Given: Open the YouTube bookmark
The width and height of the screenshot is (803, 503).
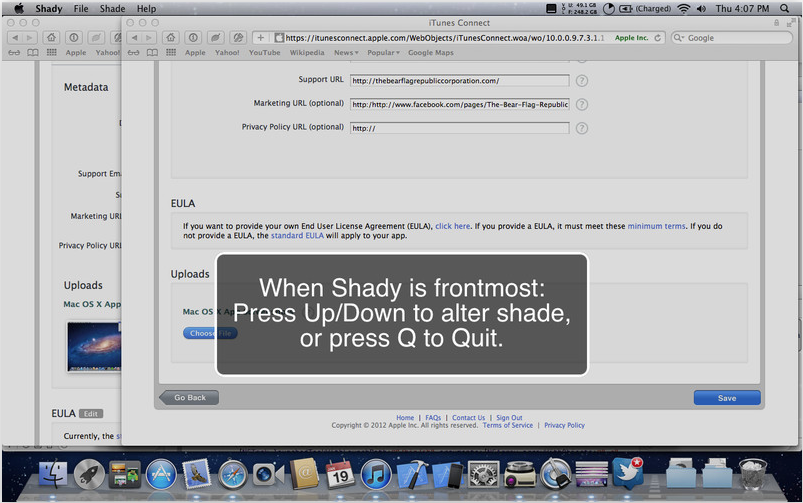Looking at the screenshot, I should [264, 53].
